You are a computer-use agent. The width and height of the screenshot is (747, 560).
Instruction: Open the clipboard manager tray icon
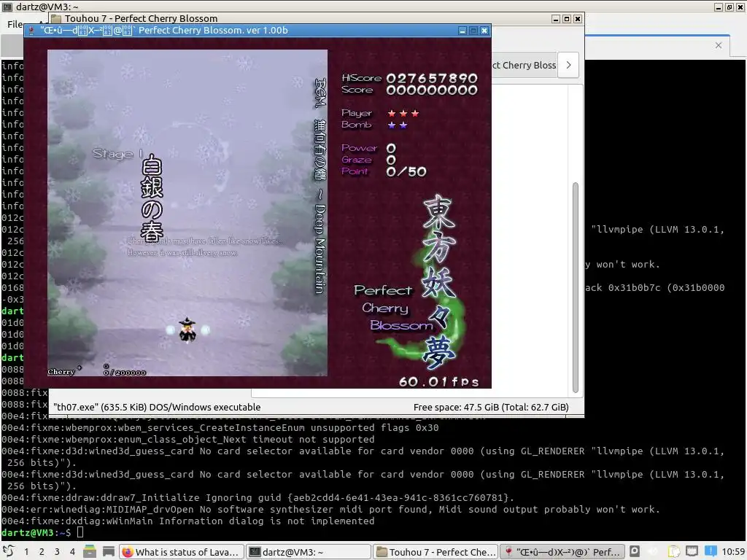[x=673, y=552]
